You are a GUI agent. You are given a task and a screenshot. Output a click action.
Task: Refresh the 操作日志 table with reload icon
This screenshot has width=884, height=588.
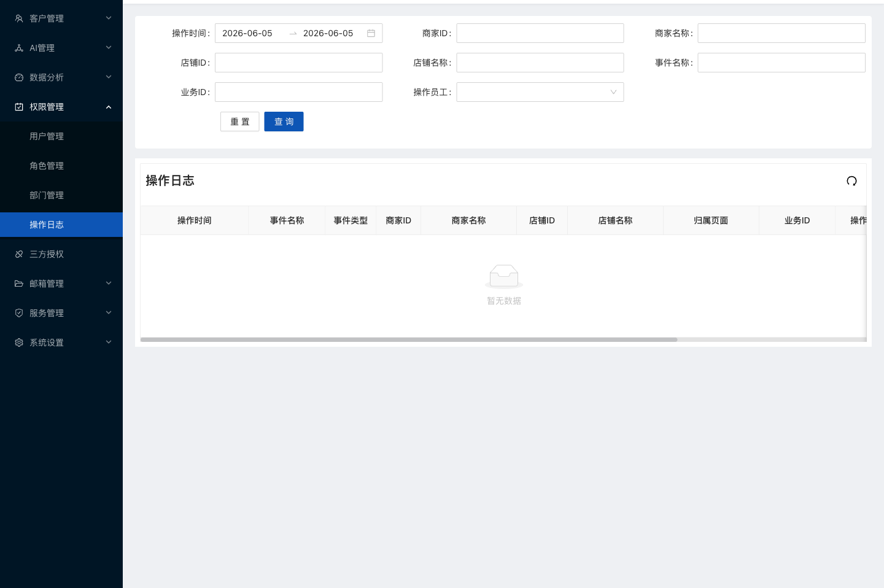(851, 181)
